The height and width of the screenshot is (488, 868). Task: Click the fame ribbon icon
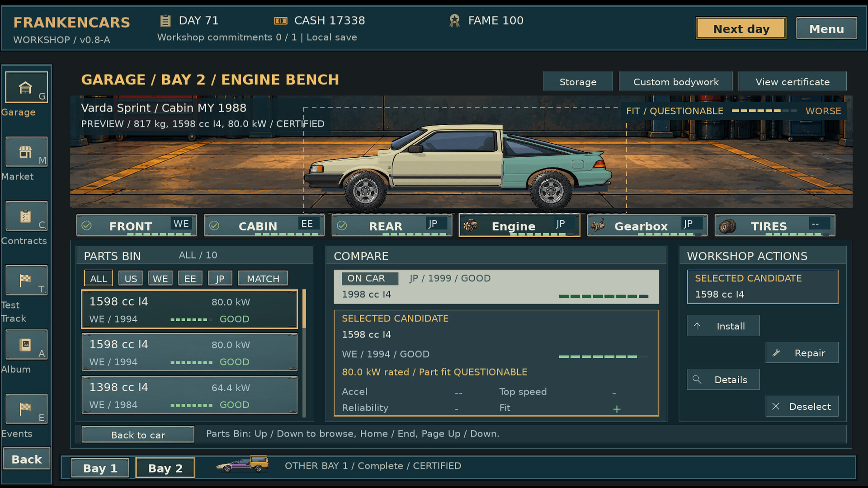click(x=454, y=21)
